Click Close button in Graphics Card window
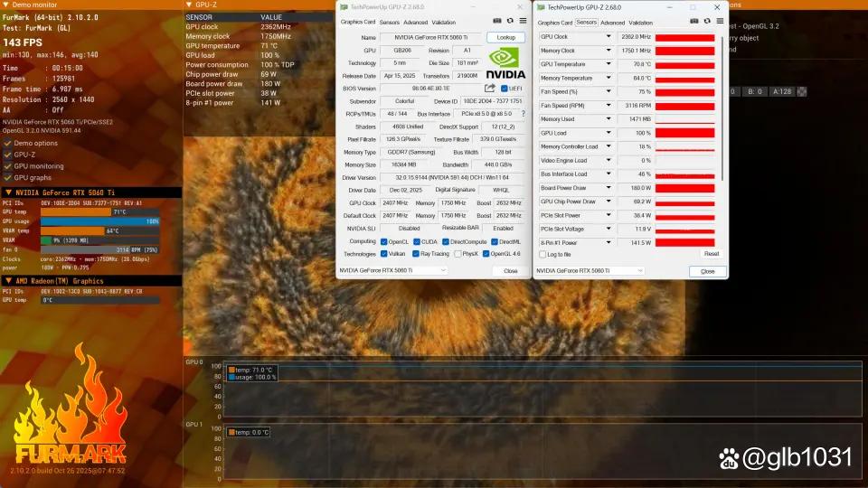868x488 pixels. [510, 270]
